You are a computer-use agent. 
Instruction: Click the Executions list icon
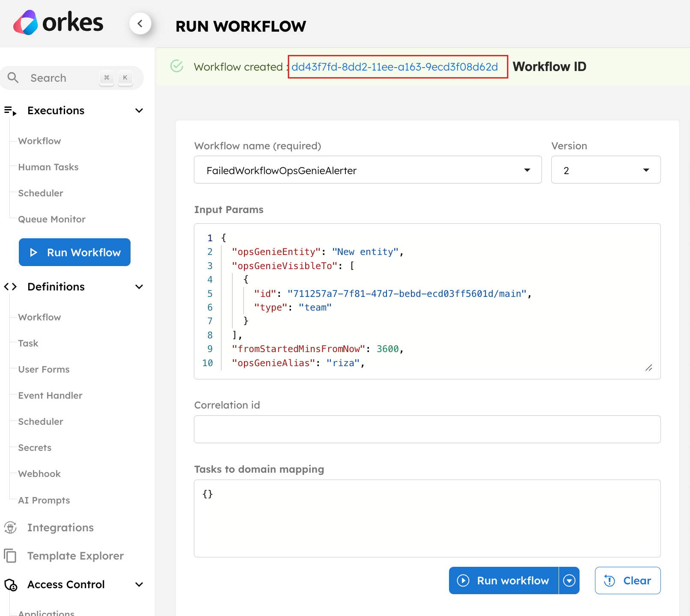click(11, 110)
